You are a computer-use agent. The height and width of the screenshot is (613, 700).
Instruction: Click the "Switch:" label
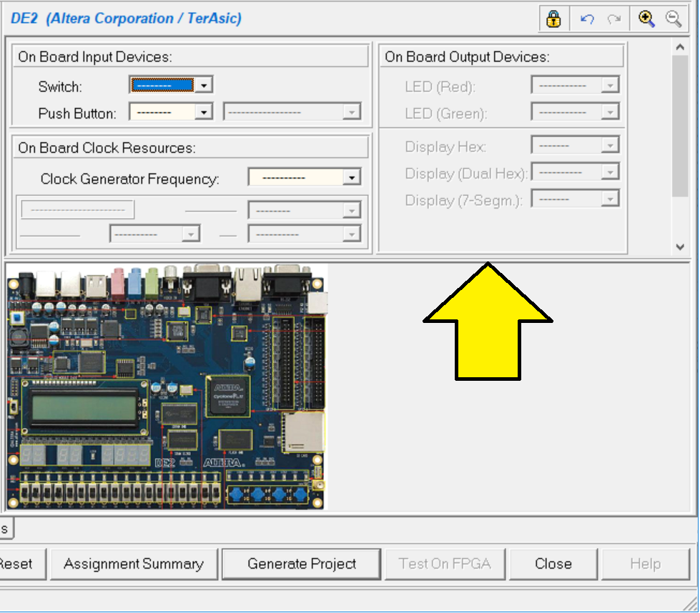click(60, 86)
